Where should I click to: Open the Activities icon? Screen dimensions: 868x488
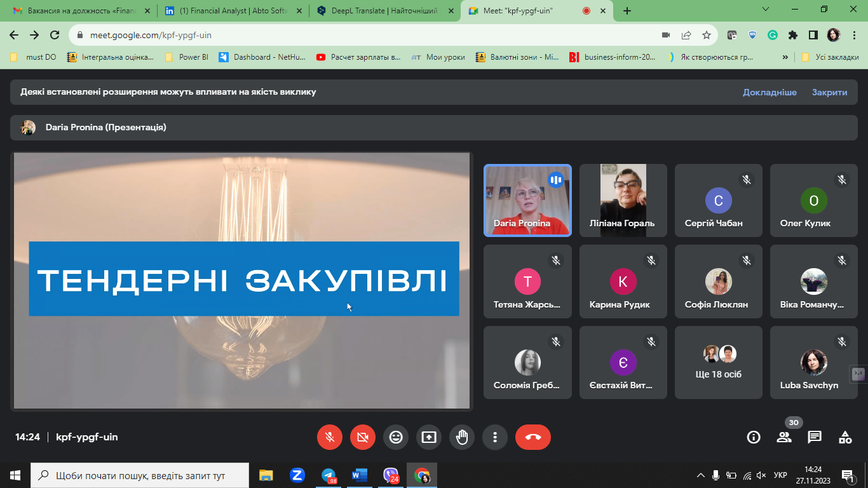[x=844, y=437]
